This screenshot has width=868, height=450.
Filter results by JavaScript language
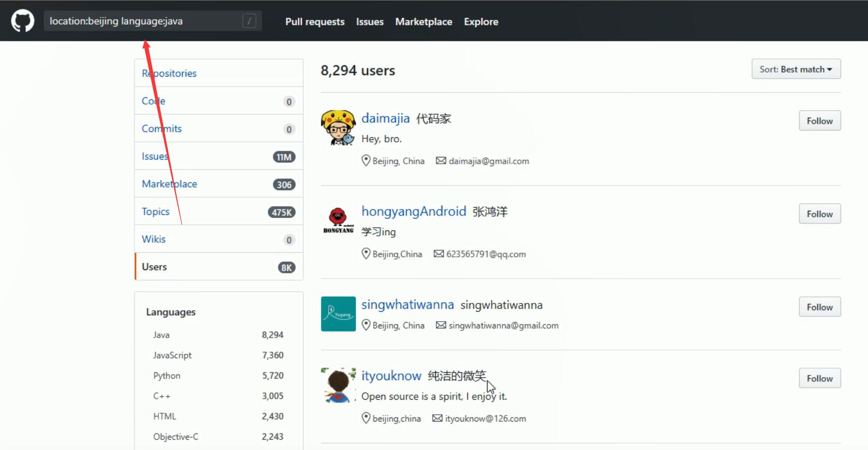click(172, 355)
